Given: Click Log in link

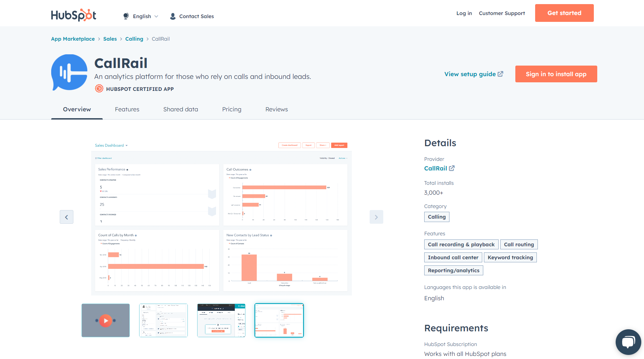Looking at the screenshot, I should point(464,13).
